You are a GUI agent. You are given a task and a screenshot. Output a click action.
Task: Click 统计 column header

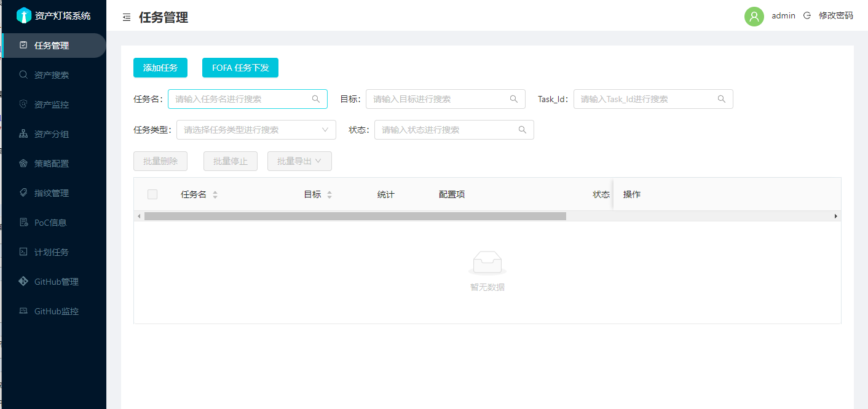pyautogui.click(x=386, y=194)
